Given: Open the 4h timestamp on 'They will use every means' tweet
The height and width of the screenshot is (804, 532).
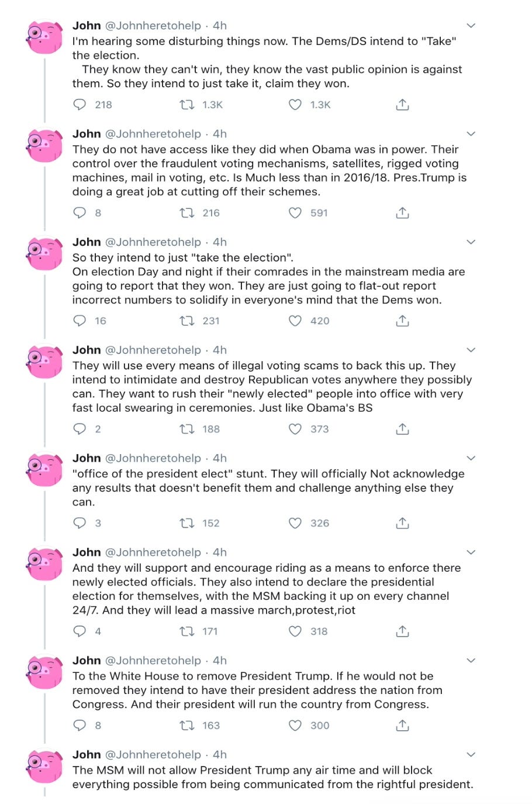Looking at the screenshot, I should coord(220,350).
